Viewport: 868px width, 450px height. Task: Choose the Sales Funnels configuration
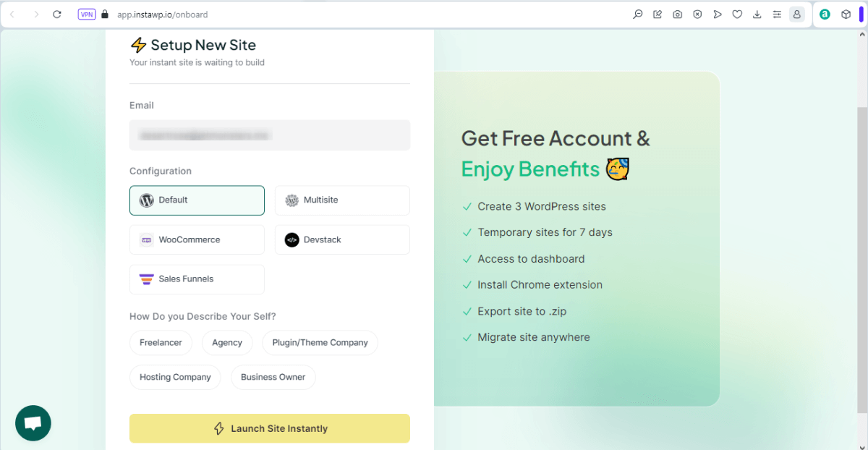197,279
